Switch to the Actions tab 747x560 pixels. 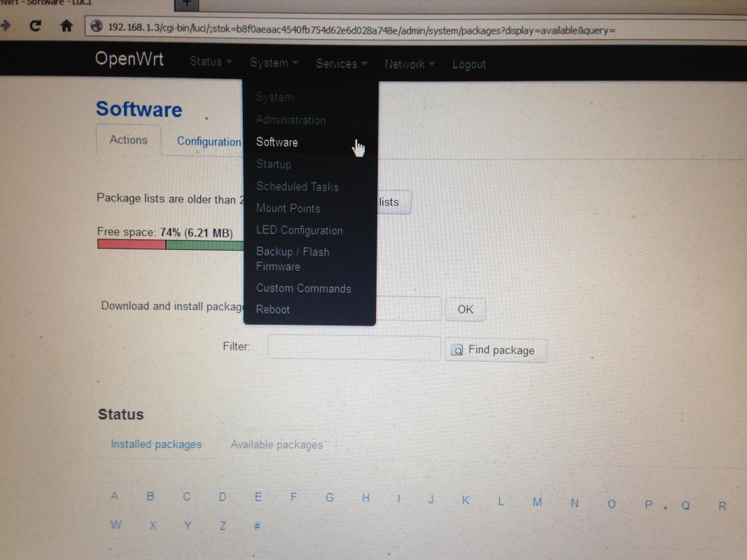click(129, 139)
